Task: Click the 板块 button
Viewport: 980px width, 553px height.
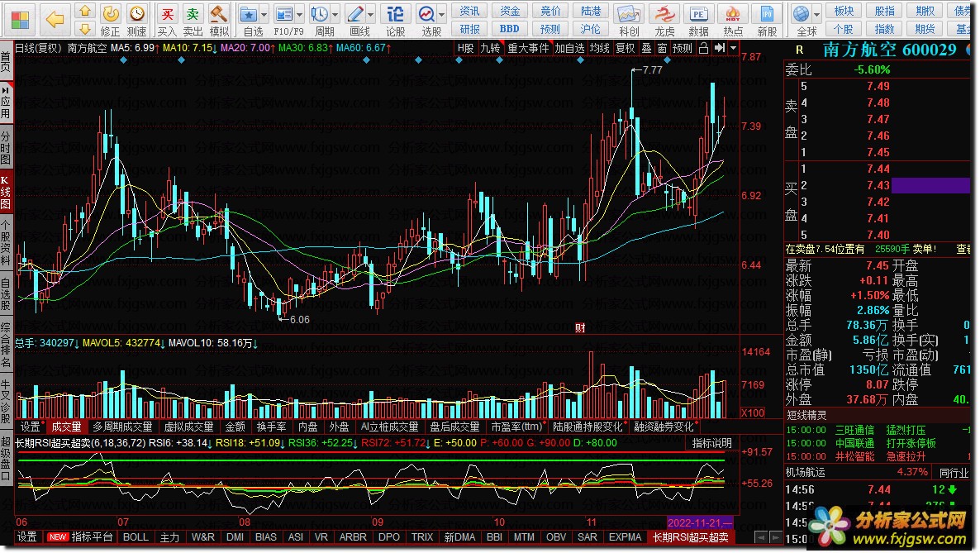Action: click(844, 12)
